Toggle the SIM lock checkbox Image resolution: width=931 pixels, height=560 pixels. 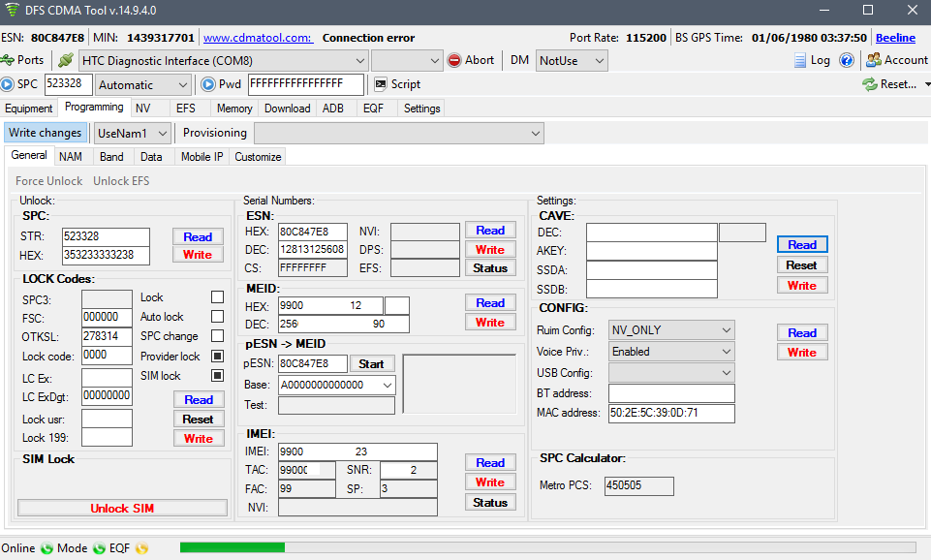click(x=218, y=375)
